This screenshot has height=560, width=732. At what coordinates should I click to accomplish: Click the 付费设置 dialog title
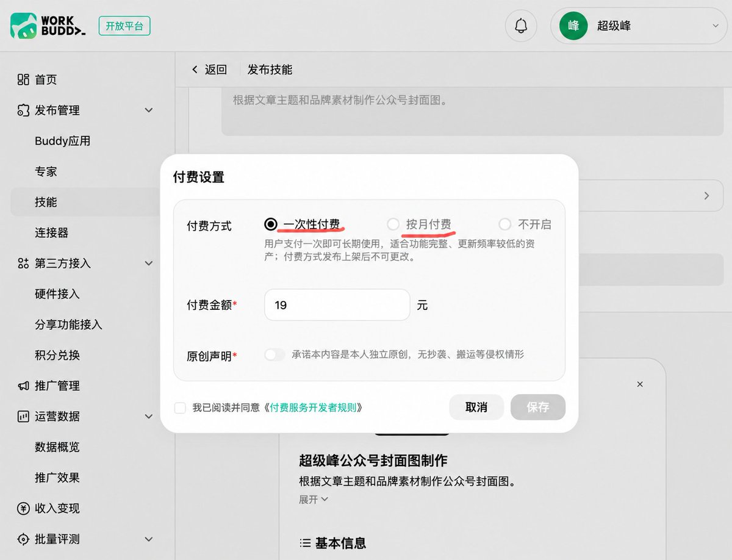pos(199,178)
